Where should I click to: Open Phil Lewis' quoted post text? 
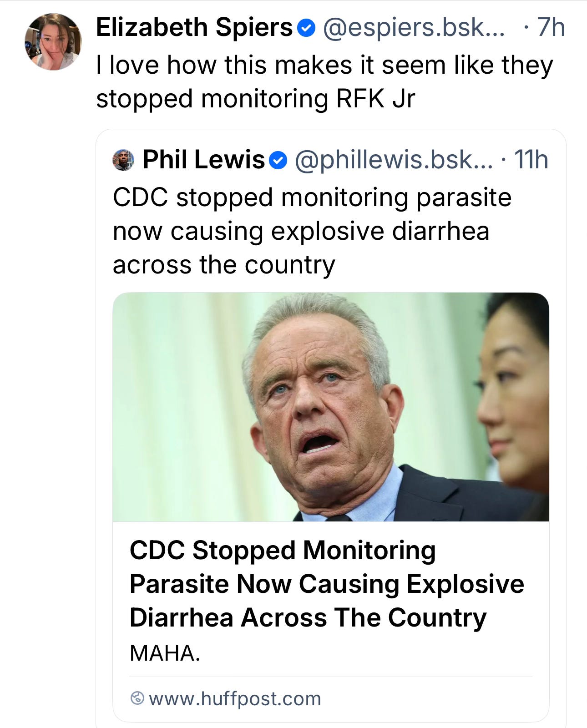click(x=312, y=231)
